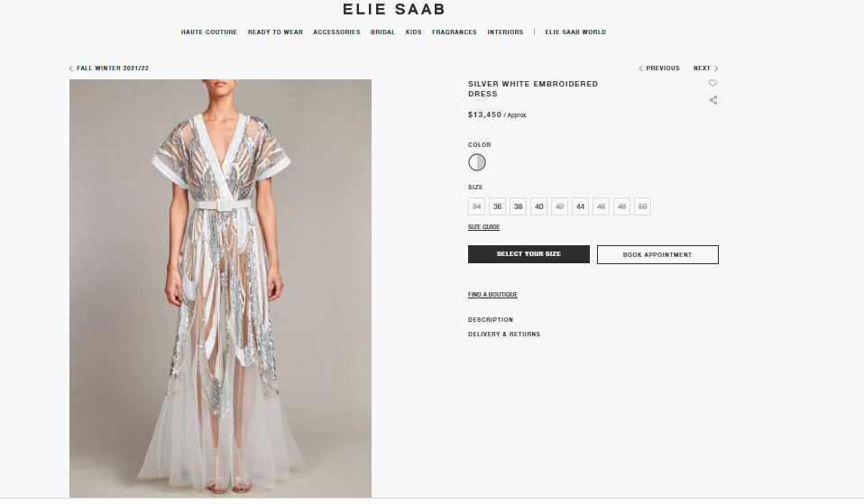Click the Next arrow chevron
Image resolution: width=864 pixels, height=504 pixels.
tap(716, 69)
